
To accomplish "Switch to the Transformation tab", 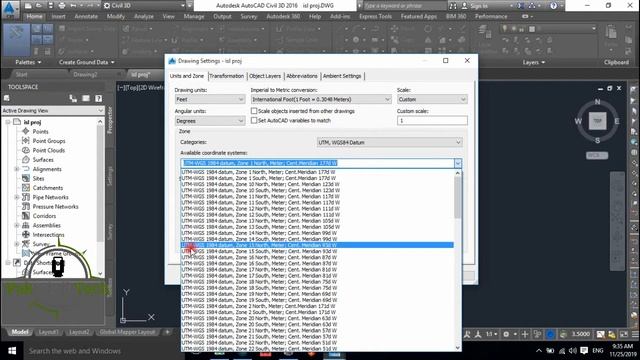I will [227, 76].
